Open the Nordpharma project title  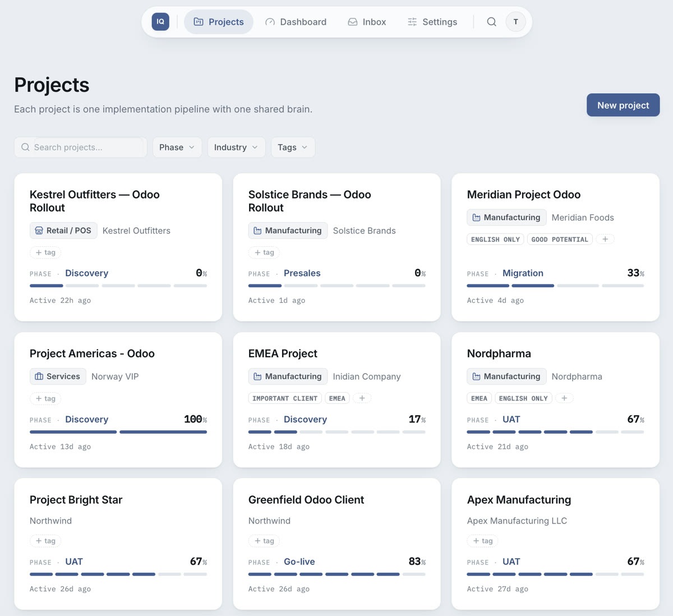tap(499, 353)
